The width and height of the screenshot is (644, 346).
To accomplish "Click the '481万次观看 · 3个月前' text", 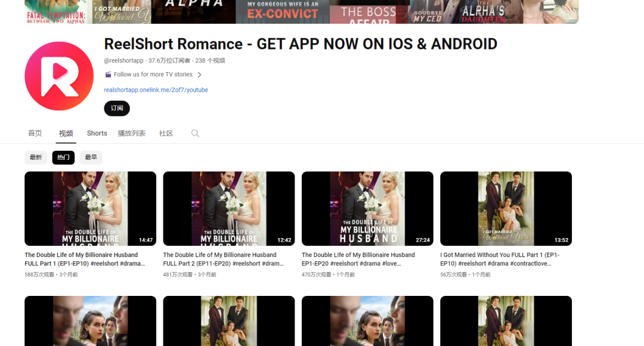I will click(190, 274).
